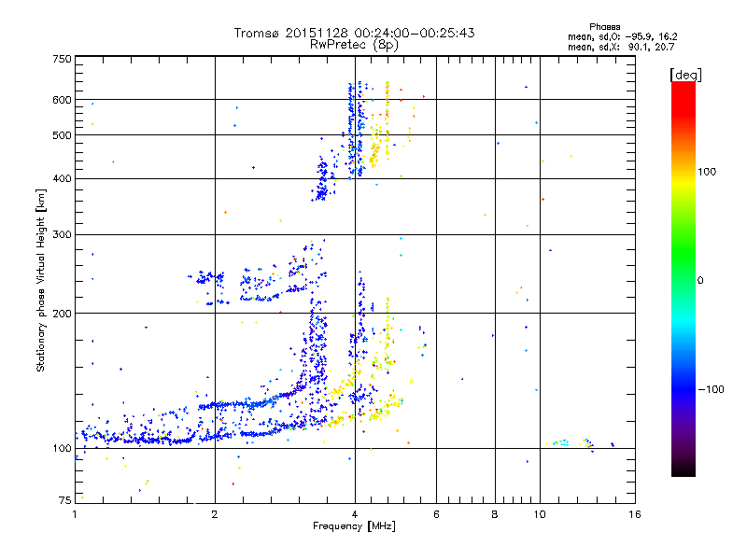Click the black bottom of the colorbar
Screen dimensions: 747x560
[684, 469]
